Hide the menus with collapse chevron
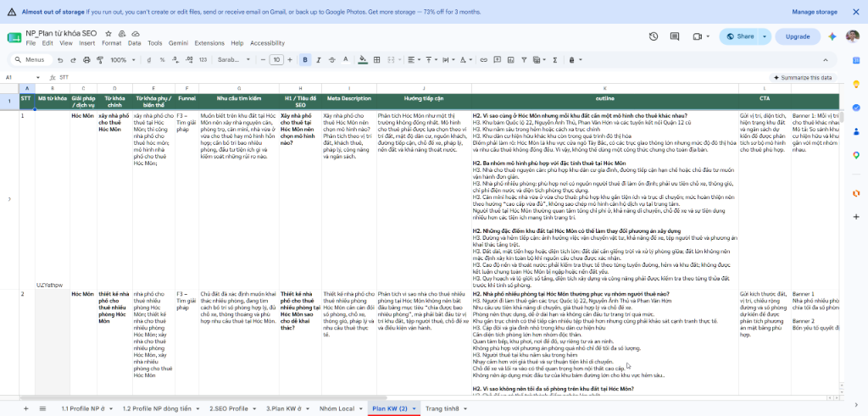The width and height of the screenshot is (868, 416). (x=826, y=60)
